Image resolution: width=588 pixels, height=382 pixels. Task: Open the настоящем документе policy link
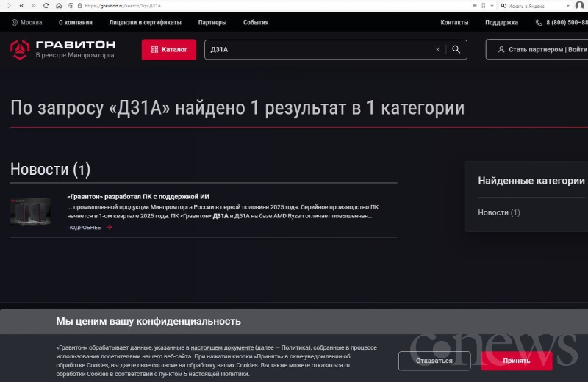[x=222, y=347]
